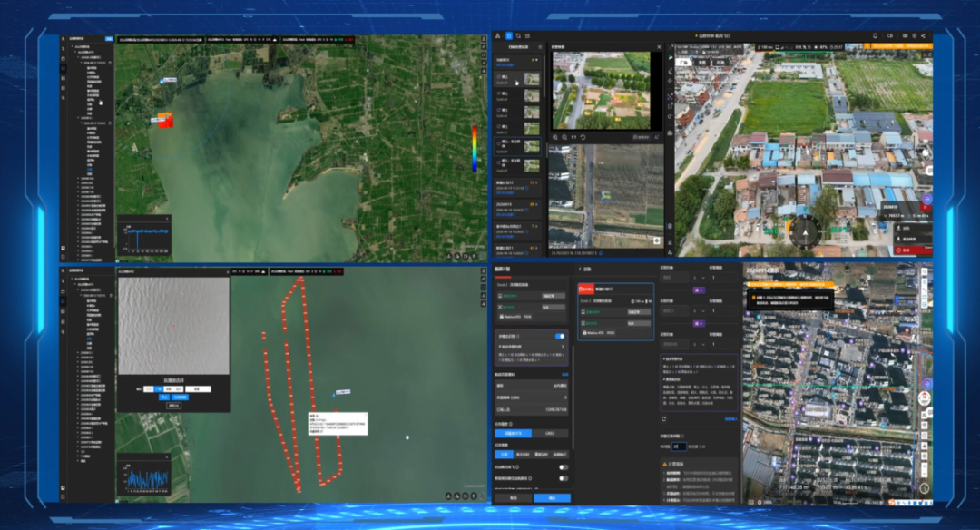Click the rainbow color scale on the lake map

475,148
